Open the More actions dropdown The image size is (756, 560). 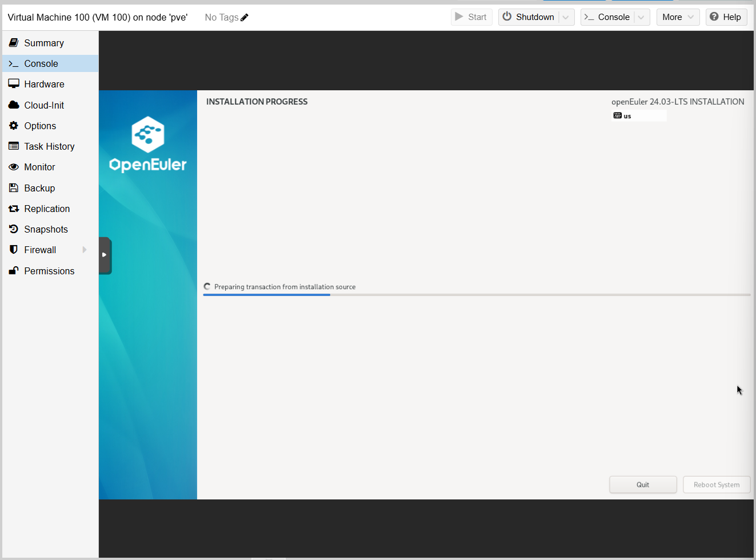click(678, 17)
